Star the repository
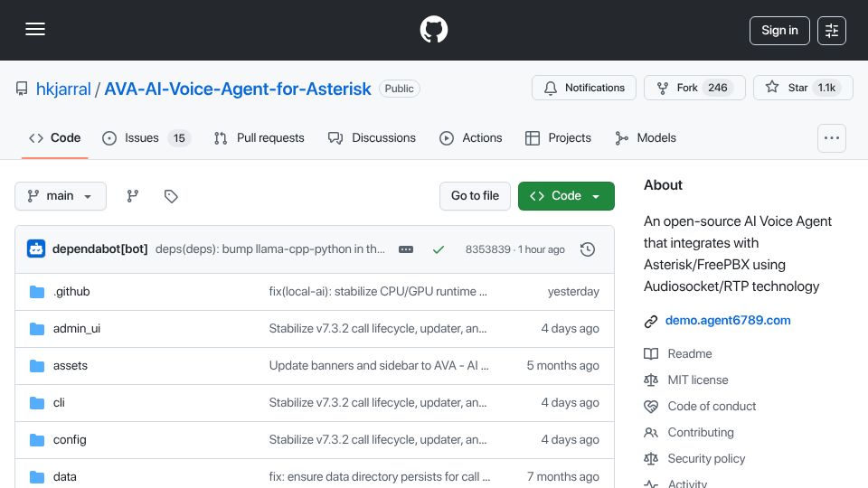 (x=803, y=88)
